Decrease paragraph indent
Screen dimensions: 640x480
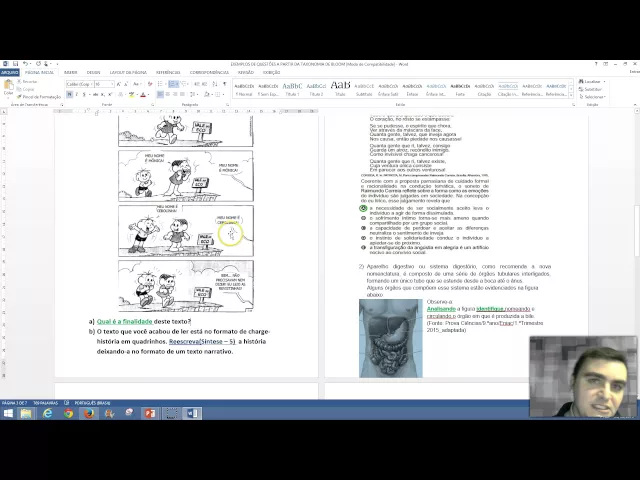pyautogui.click(x=197, y=84)
